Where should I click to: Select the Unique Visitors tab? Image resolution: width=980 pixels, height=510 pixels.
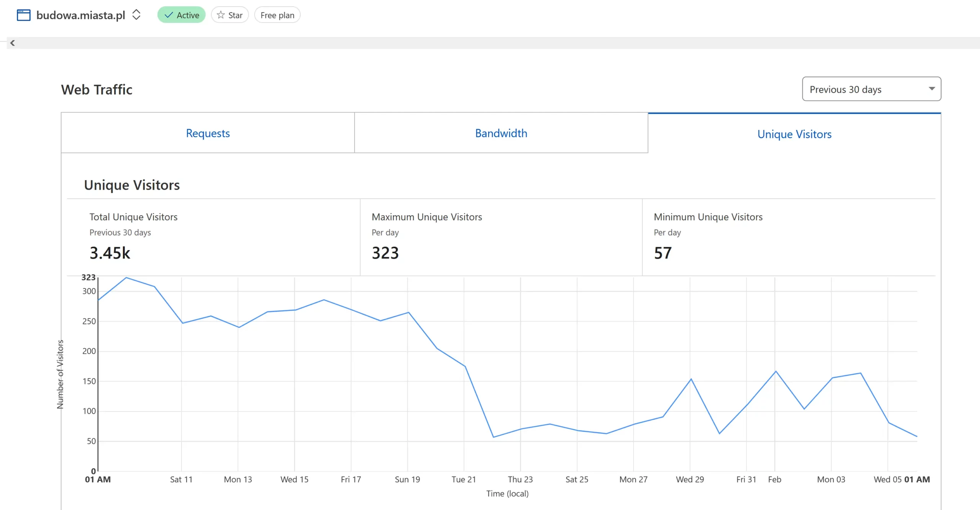click(x=794, y=134)
